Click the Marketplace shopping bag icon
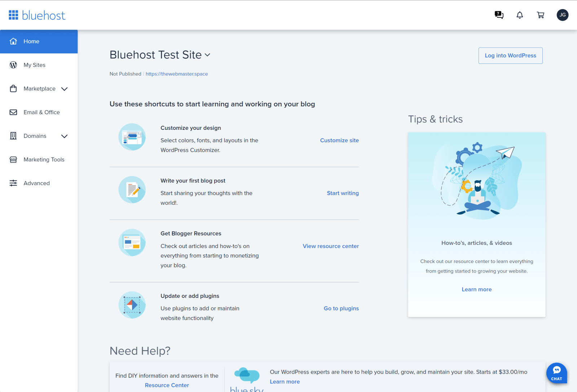 click(13, 88)
